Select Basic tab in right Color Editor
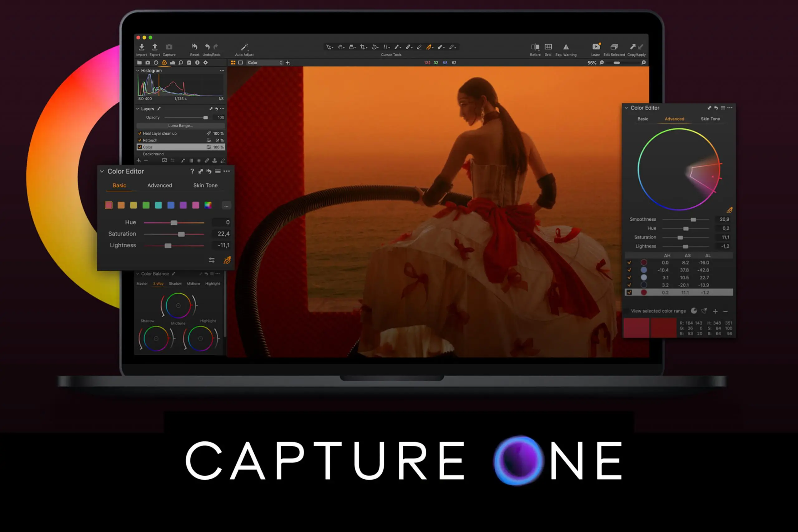 (642, 119)
